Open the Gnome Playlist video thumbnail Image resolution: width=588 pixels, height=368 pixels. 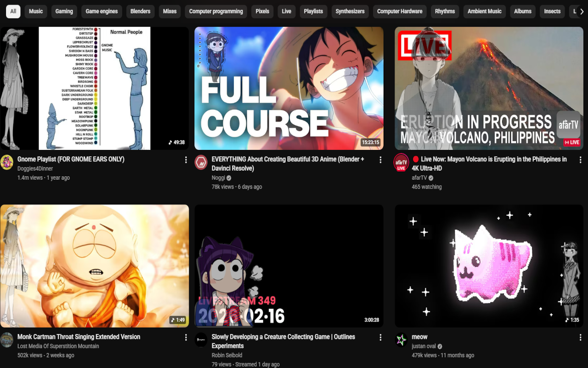95,88
